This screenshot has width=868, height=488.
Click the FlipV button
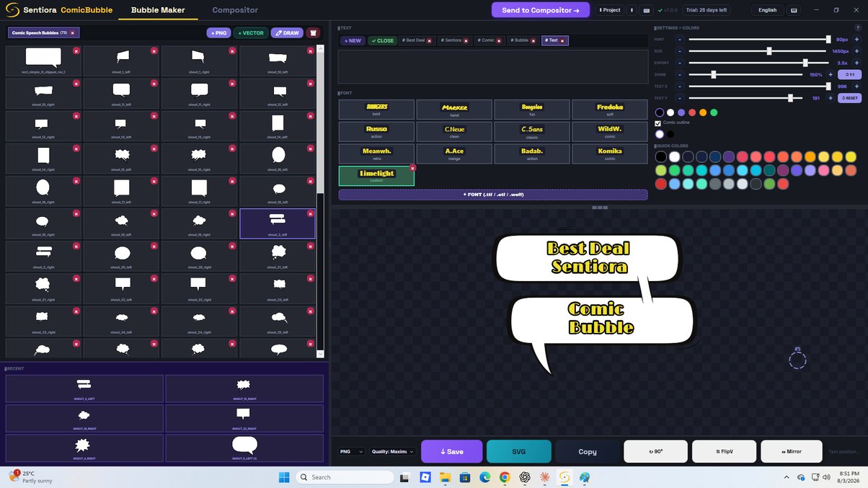tap(725, 451)
